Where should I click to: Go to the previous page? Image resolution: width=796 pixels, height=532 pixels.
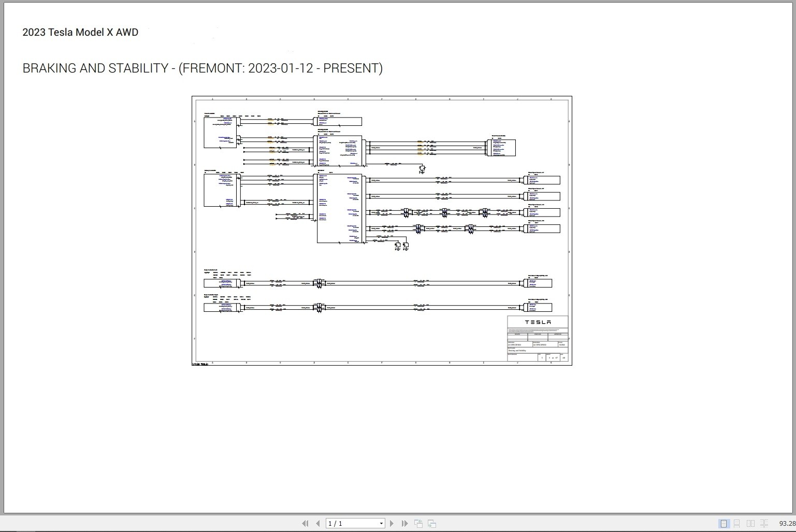[318, 524]
